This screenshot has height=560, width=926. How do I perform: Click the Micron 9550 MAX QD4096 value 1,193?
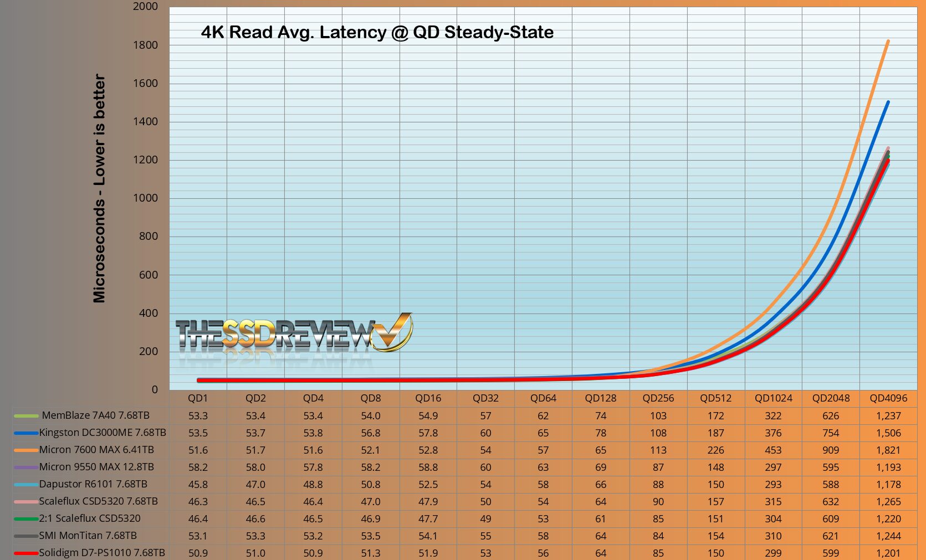889,467
